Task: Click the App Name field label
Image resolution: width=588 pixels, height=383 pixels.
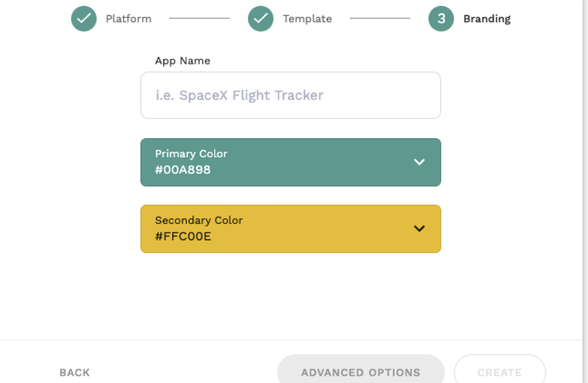Action: pyautogui.click(x=183, y=61)
